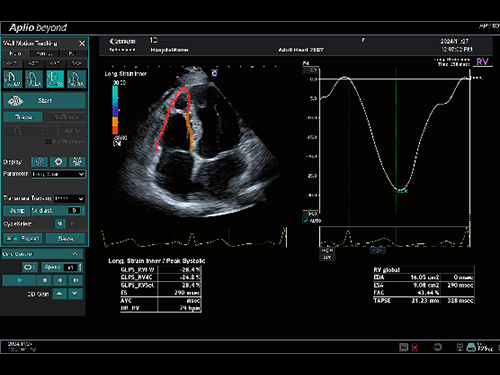
Task: Click the red crossed icon in status bar
Action: tap(415, 347)
